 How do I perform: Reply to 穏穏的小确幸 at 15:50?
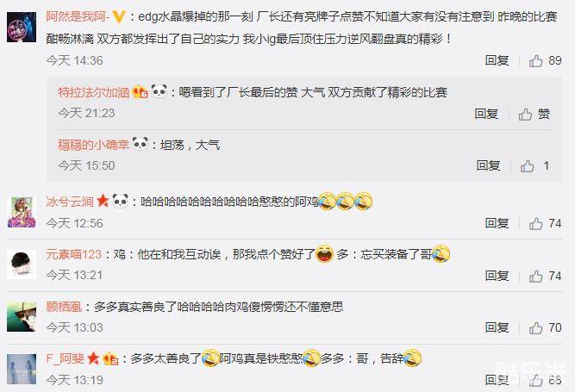pyautogui.click(x=488, y=165)
